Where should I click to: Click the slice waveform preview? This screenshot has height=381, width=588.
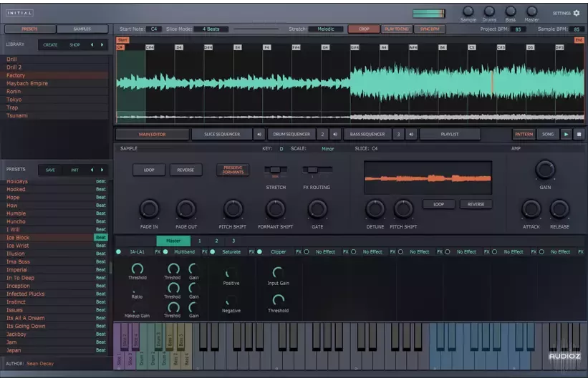pyautogui.click(x=428, y=178)
